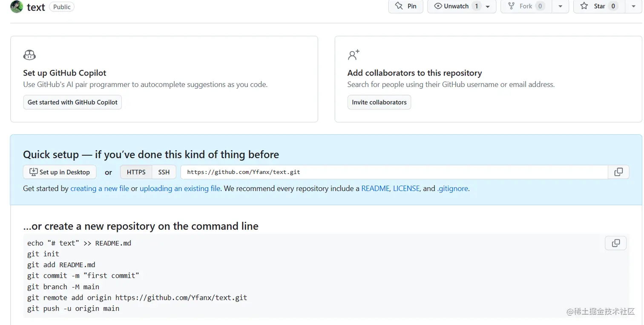
Task: Open the text repository homepage
Action: [x=36, y=7]
